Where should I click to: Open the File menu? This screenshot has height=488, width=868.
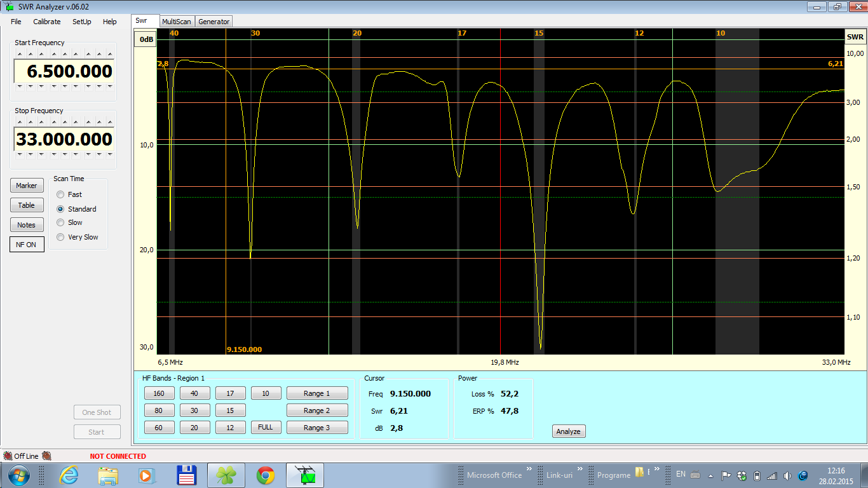coord(16,22)
